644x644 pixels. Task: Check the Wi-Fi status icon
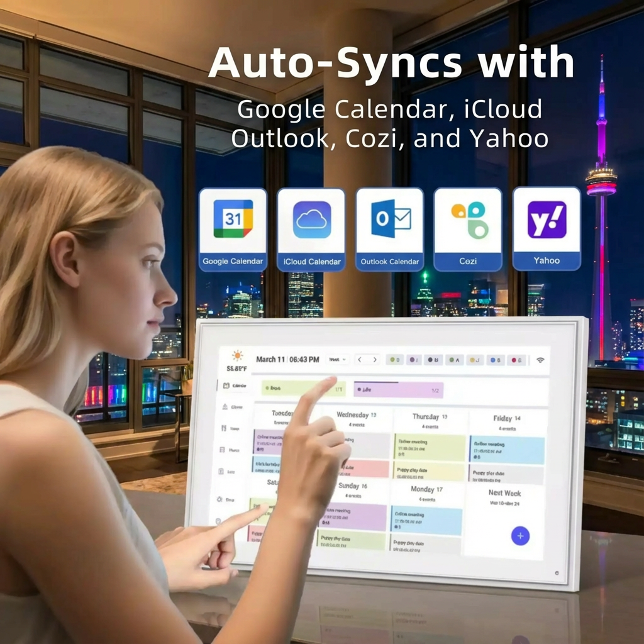(x=540, y=360)
